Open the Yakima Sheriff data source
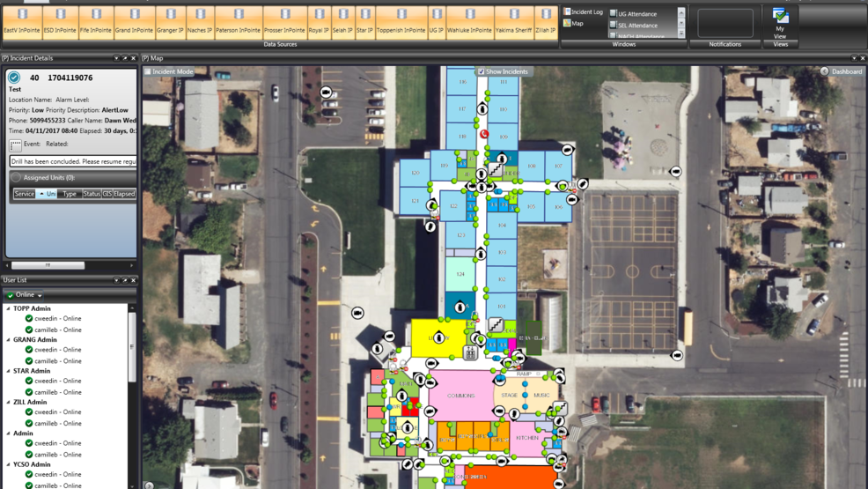The height and width of the screenshot is (489, 868). click(x=514, y=22)
